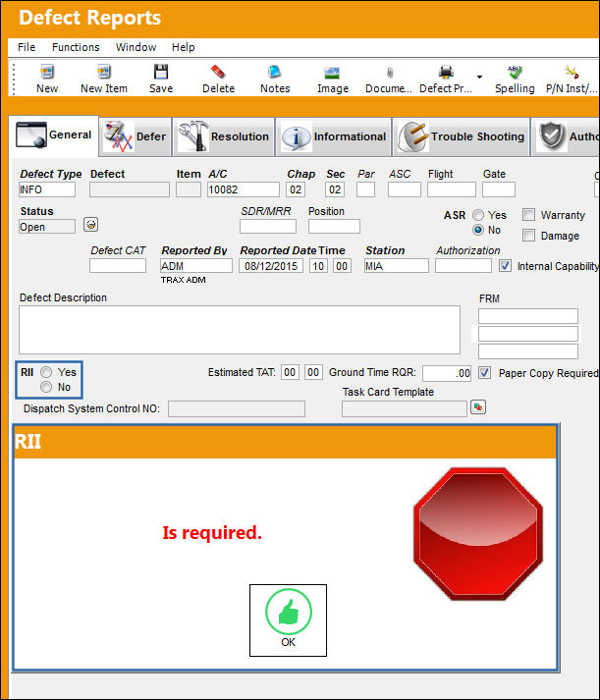Click the Defect Type field
Viewport: 600px width, 700px height.
pyautogui.click(x=47, y=189)
